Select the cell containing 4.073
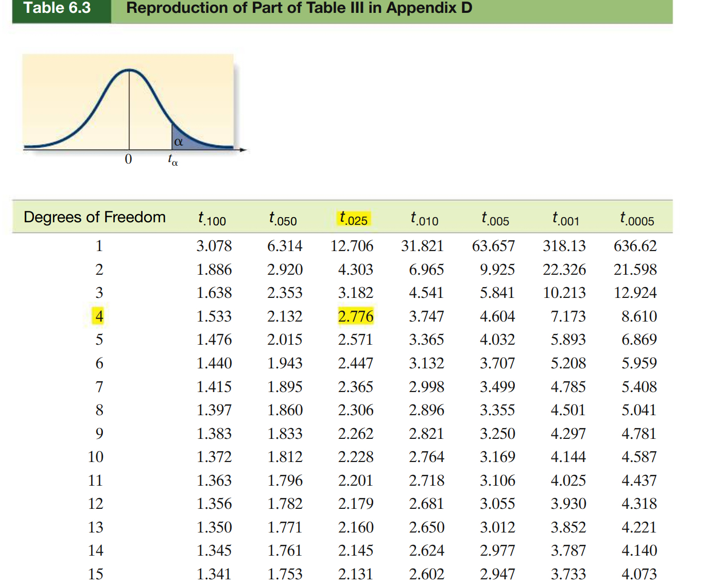Screen dimensions: 728x585 tap(639, 574)
